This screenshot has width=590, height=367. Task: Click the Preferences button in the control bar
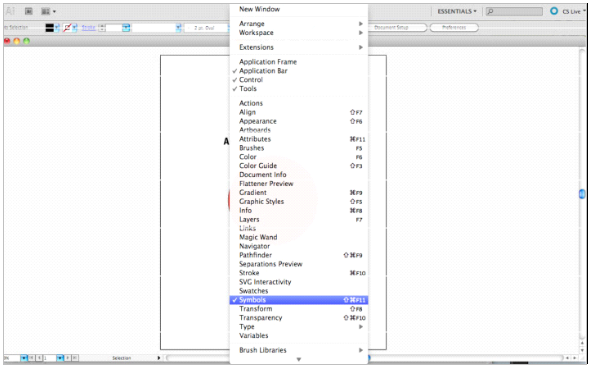point(454,27)
